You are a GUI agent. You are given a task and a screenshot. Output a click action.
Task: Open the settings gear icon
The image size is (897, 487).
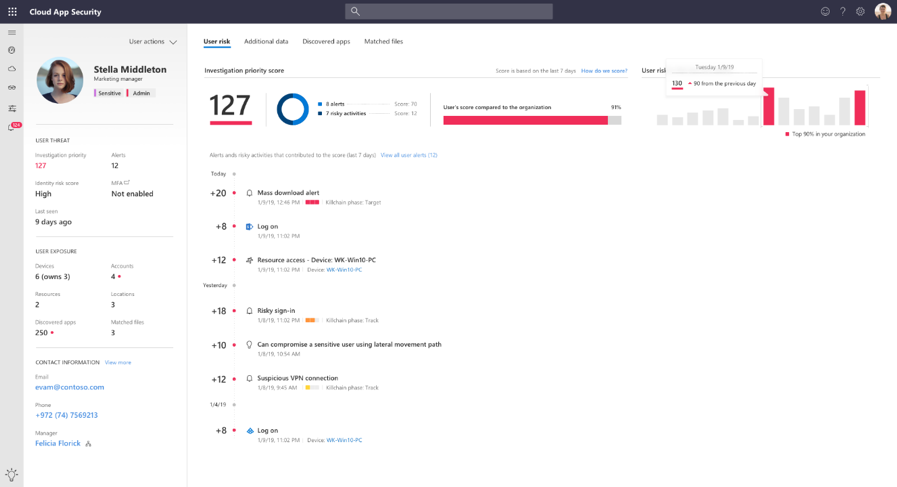pos(860,11)
